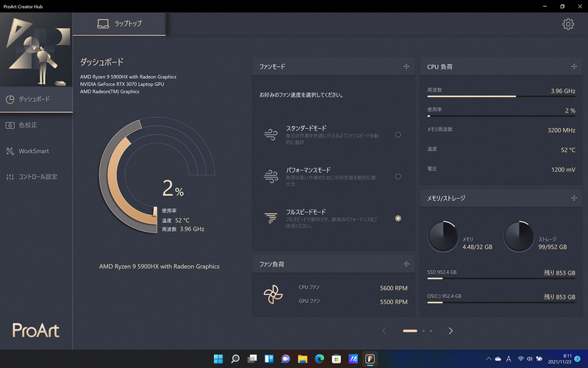The height and width of the screenshot is (368, 588).
Task: Click the ProArt logo
Action: coord(36,330)
